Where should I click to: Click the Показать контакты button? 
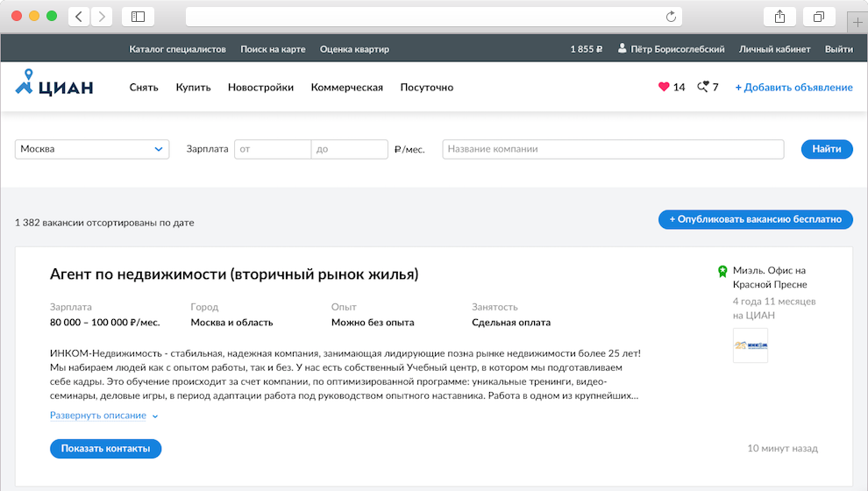[105, 448]
